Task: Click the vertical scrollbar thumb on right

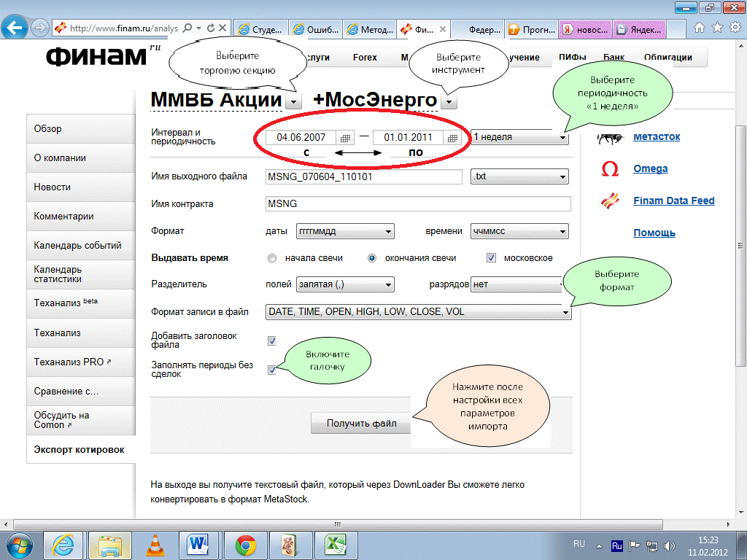Action: pyautogui.click(x=740, y=246)
